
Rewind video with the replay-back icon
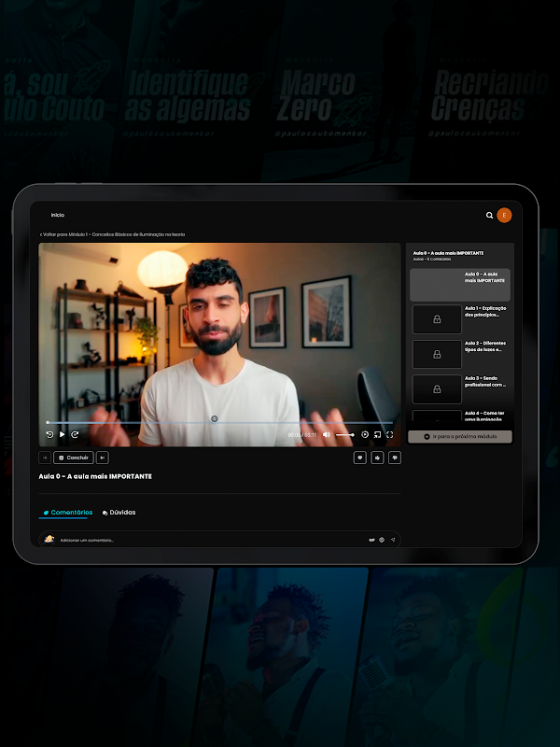click(49, 434)
